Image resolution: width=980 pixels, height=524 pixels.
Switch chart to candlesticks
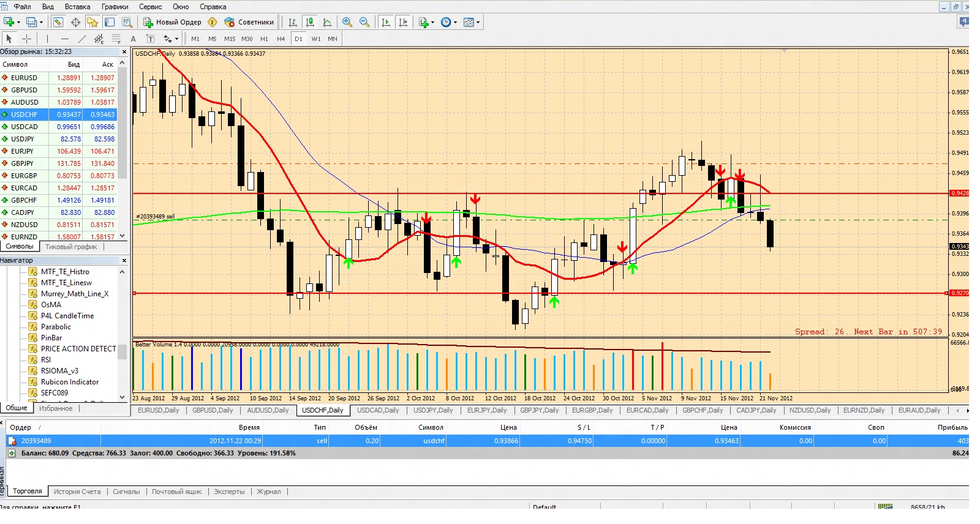pos(310,22)
